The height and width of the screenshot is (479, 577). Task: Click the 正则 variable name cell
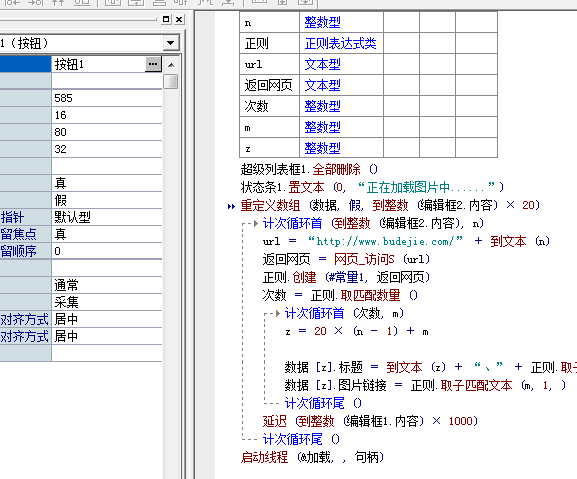pos(269,43)
